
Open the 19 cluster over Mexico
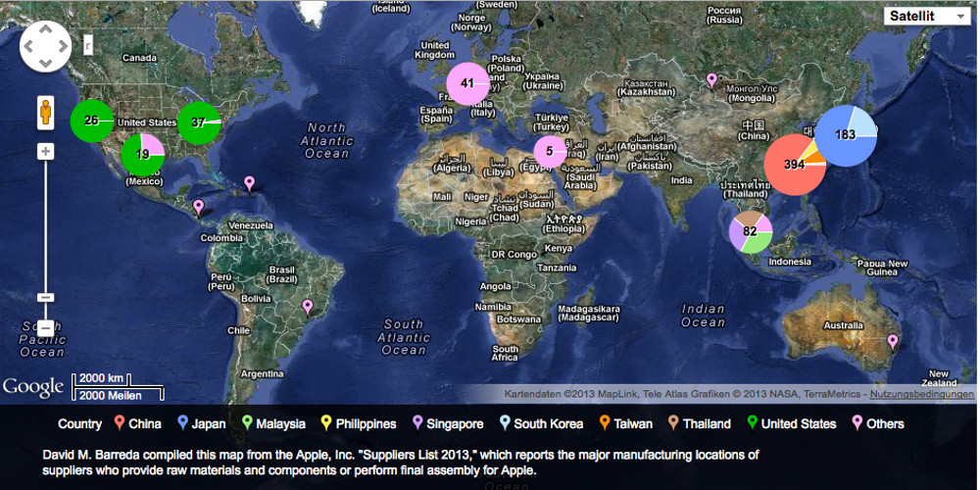click(142, 155)
